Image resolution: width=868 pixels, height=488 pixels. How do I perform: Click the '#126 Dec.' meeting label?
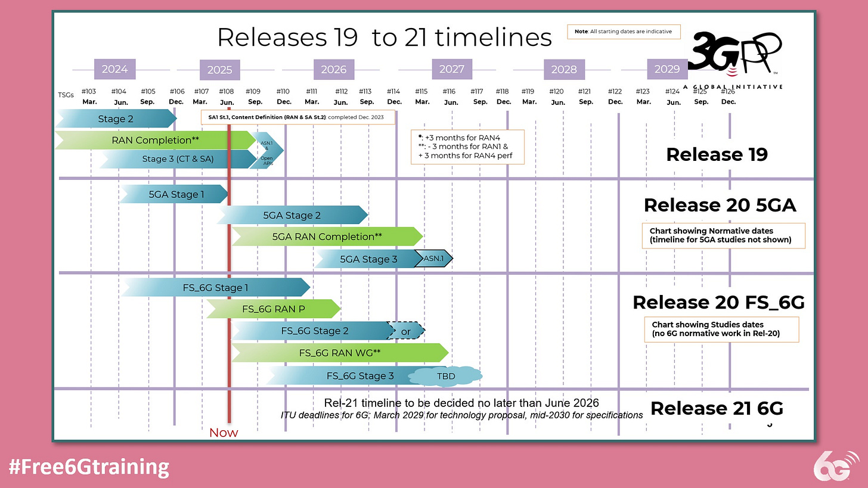pos(728,97)
